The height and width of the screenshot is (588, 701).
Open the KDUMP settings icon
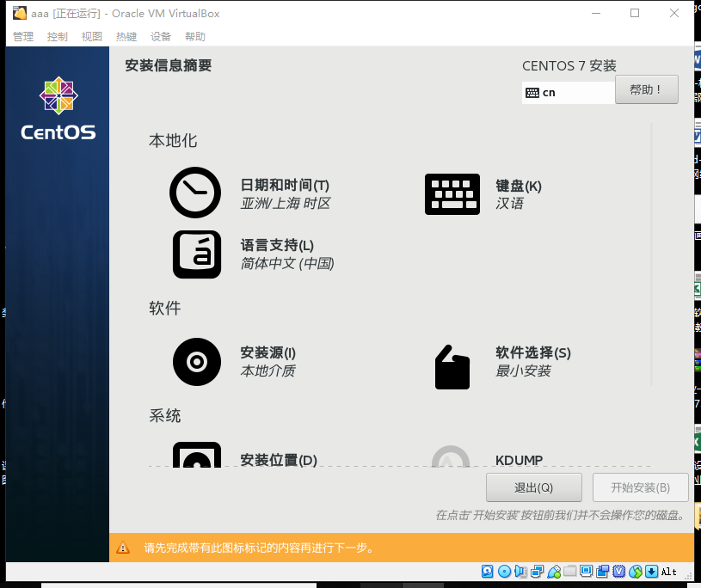(x=451, y=457)
